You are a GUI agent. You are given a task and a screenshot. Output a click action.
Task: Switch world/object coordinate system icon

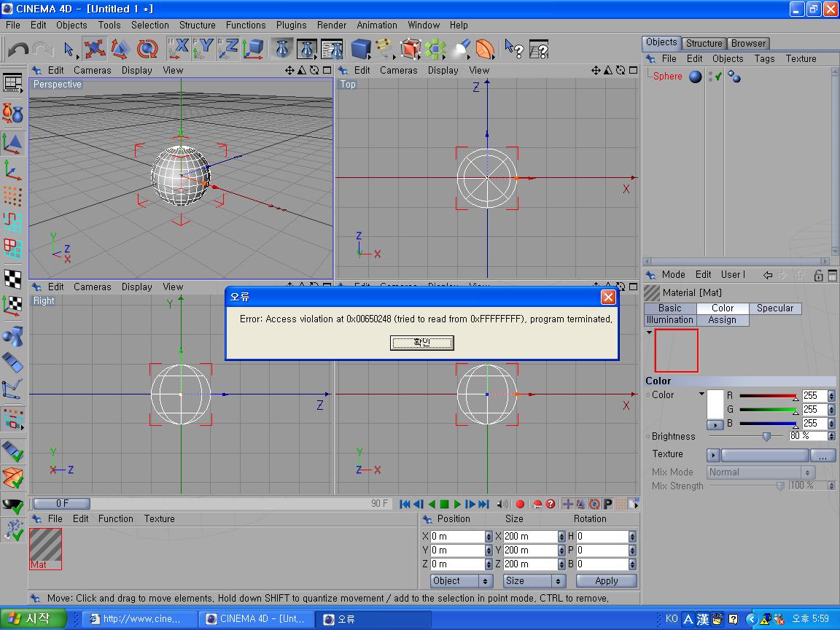point(253,48)
